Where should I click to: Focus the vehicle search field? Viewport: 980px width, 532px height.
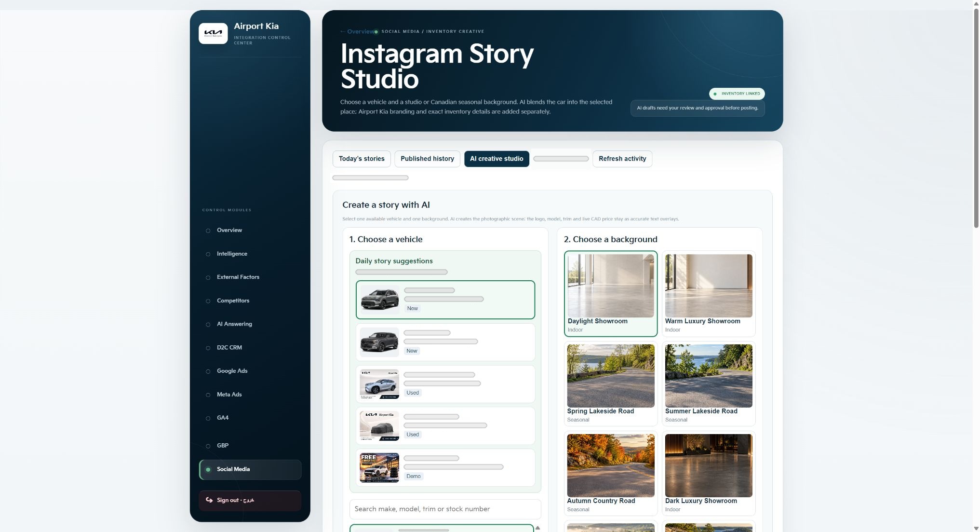tap(445, 509)
